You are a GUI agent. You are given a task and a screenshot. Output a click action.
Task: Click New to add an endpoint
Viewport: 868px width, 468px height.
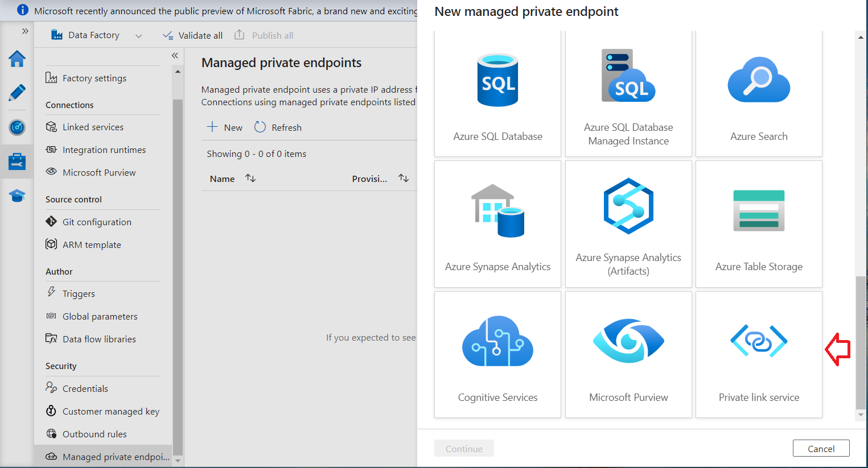225,127
